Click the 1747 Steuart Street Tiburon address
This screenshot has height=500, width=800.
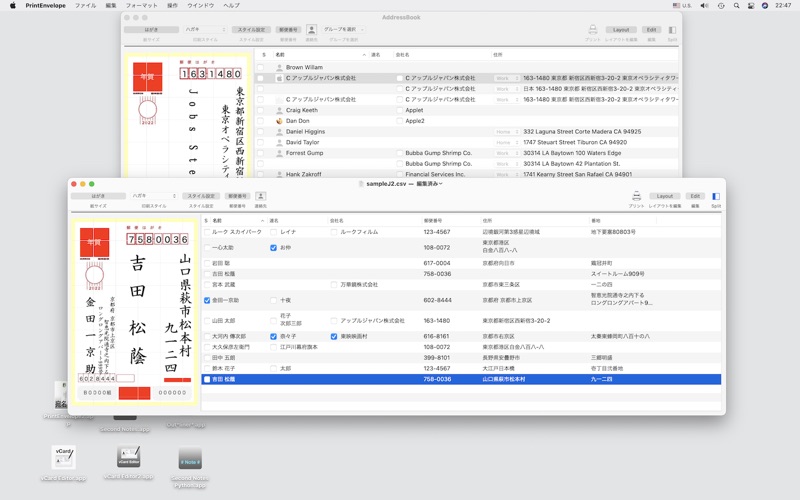575,142
